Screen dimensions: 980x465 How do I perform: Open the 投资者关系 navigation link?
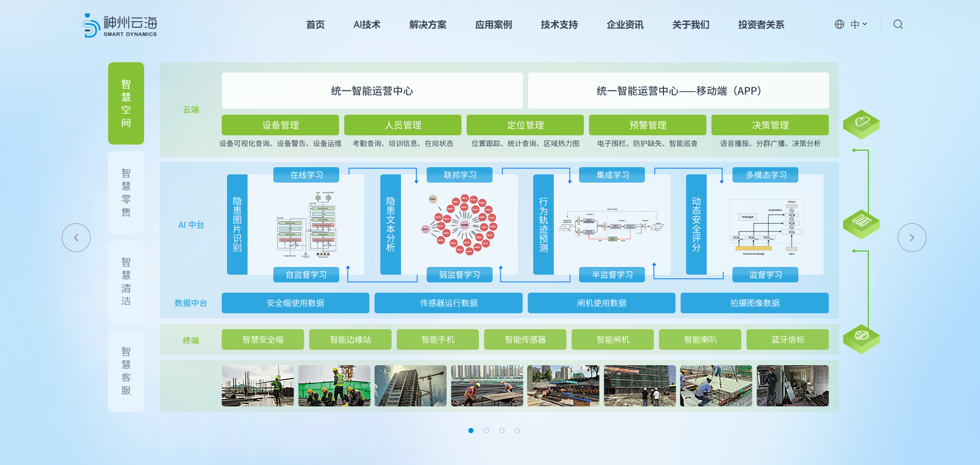(760, 24)
